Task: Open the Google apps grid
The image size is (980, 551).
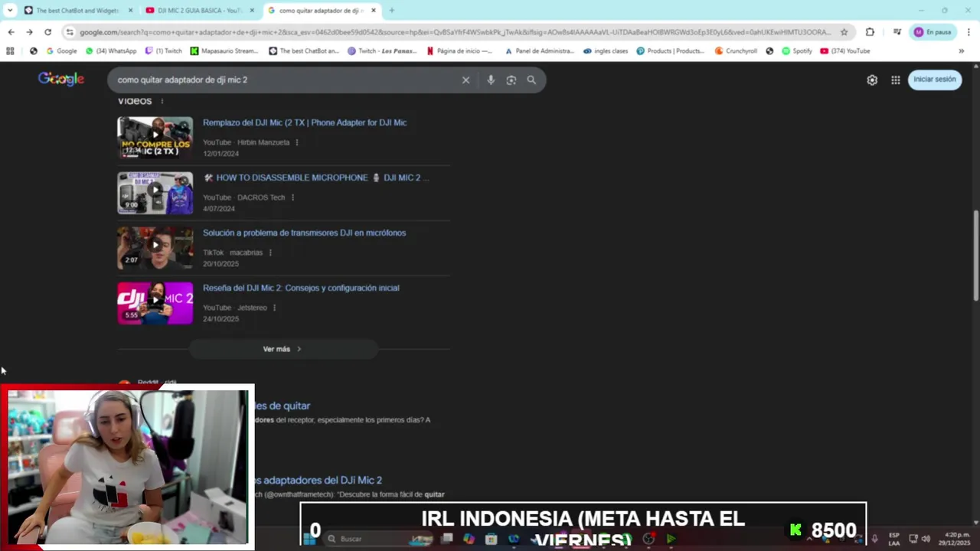Action: coord(896,80)
